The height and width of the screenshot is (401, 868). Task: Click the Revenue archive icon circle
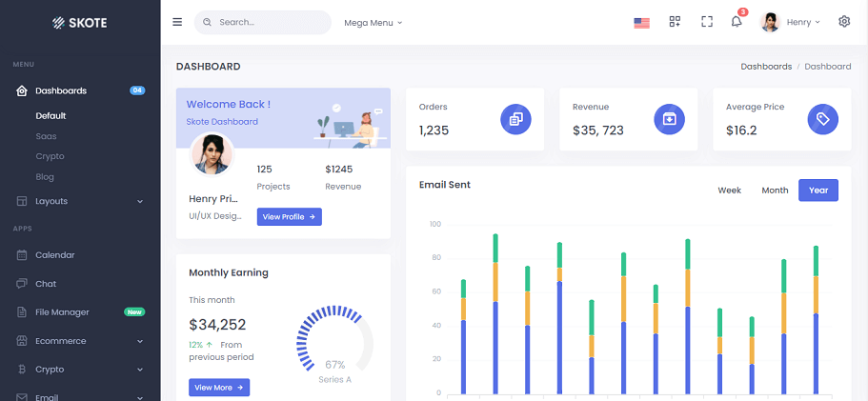point(669,119)
